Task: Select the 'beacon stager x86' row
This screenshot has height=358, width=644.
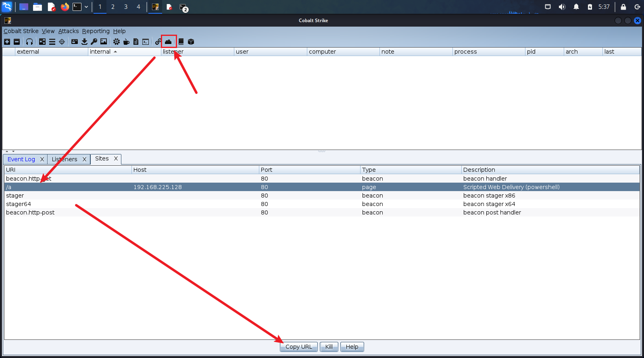Action: pyautogui.click(x=322, y=196)
